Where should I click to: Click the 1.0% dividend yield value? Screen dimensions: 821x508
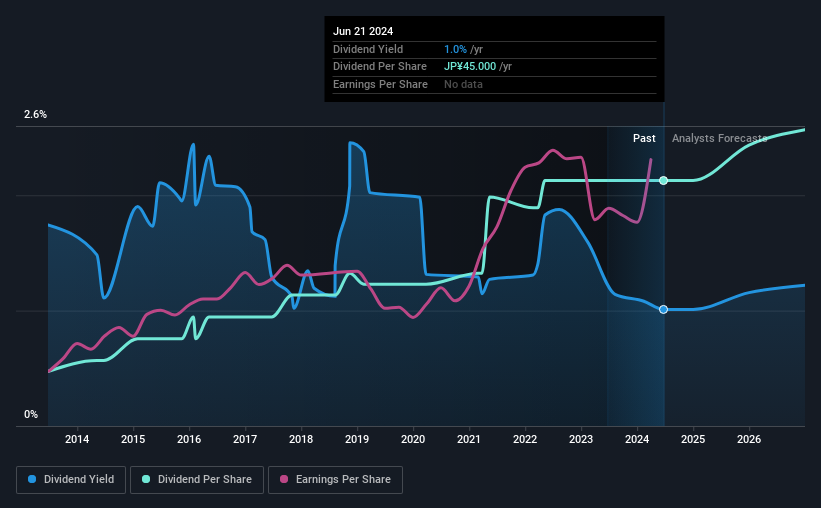(455, 49)
